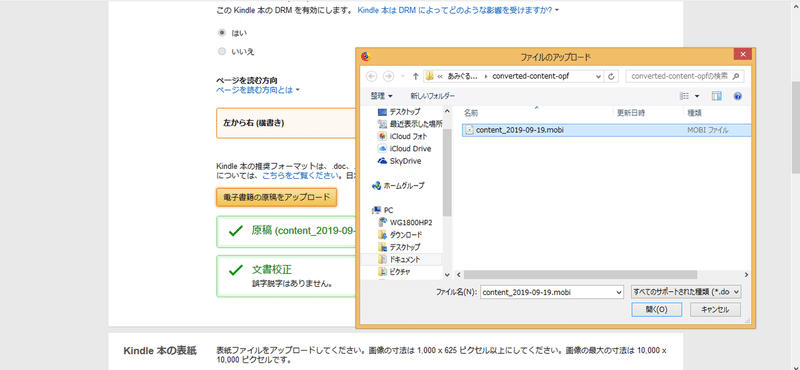Click the PC computer icon in sidebar

(377, 210)
